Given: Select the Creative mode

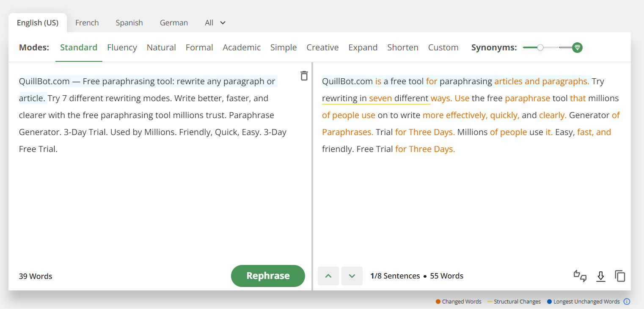Looking at the screenshot, I should coord(322,47).
